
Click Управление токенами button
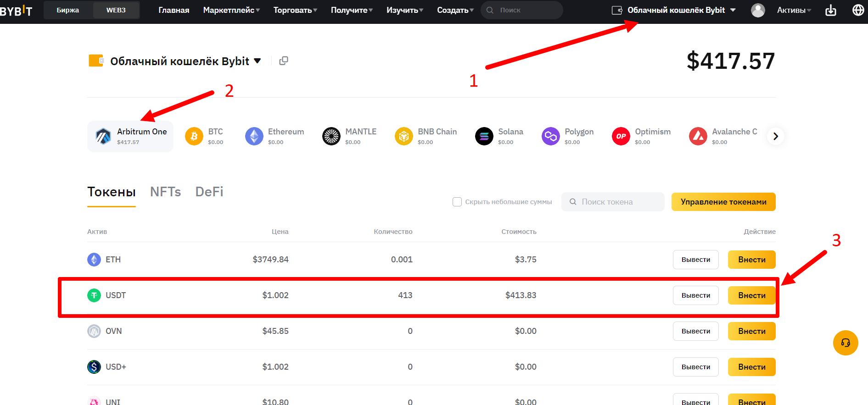723,202
